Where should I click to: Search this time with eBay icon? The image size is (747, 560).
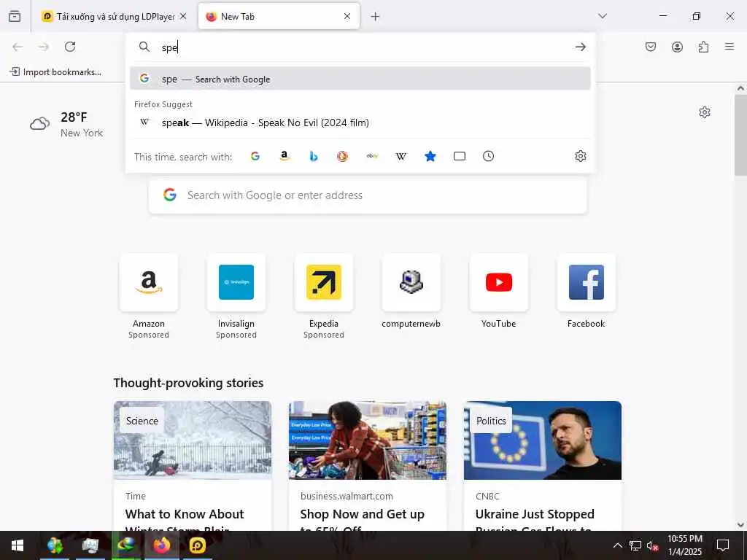372,156
